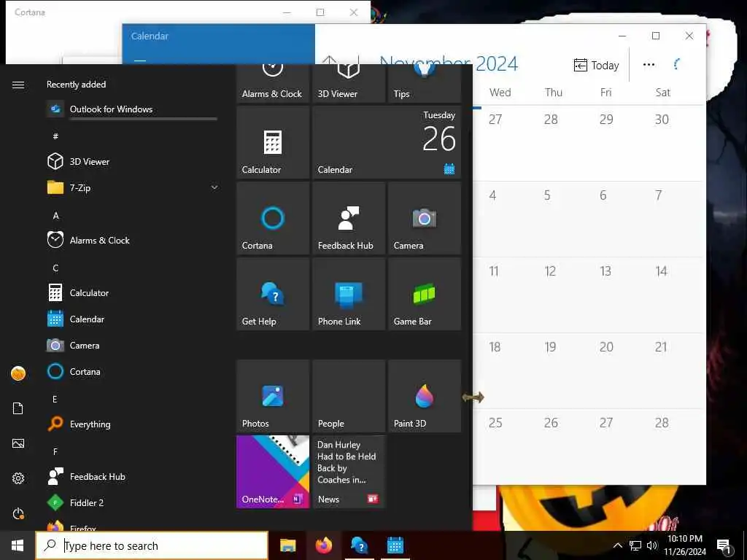This screenshot has height=560, width=747.
Task: Click the Today button in Calendar
Action: [597, 65]
